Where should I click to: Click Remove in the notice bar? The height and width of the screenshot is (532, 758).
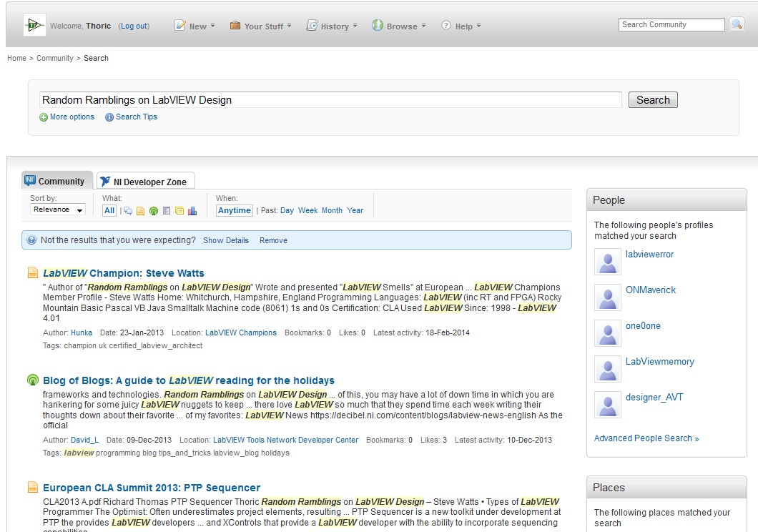[273, 240]
